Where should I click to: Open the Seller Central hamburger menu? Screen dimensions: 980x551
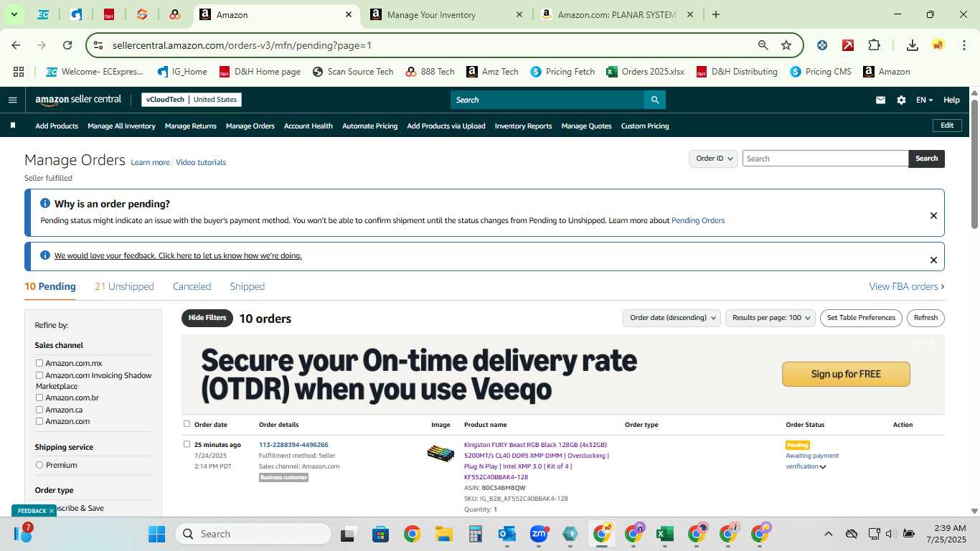12,100
